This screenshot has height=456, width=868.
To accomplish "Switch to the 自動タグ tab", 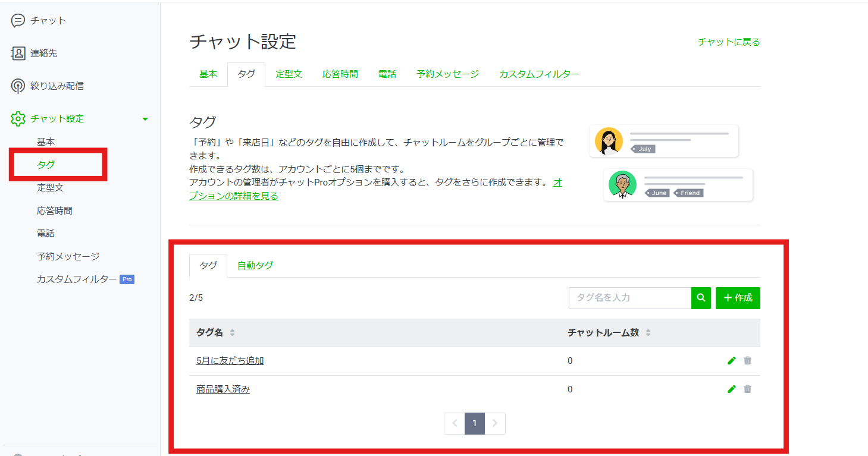I will (x=255, y=266).
